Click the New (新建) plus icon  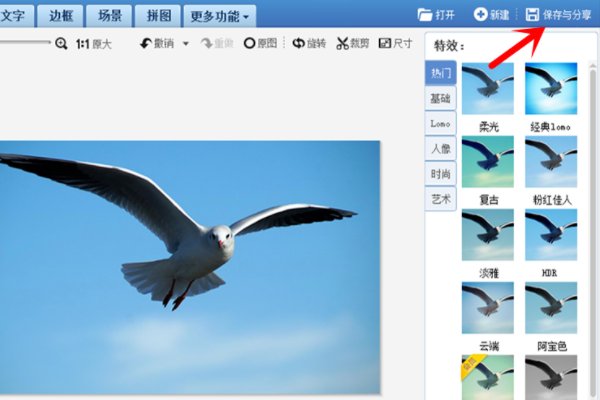pyautogui.click(x=481, y=15)
